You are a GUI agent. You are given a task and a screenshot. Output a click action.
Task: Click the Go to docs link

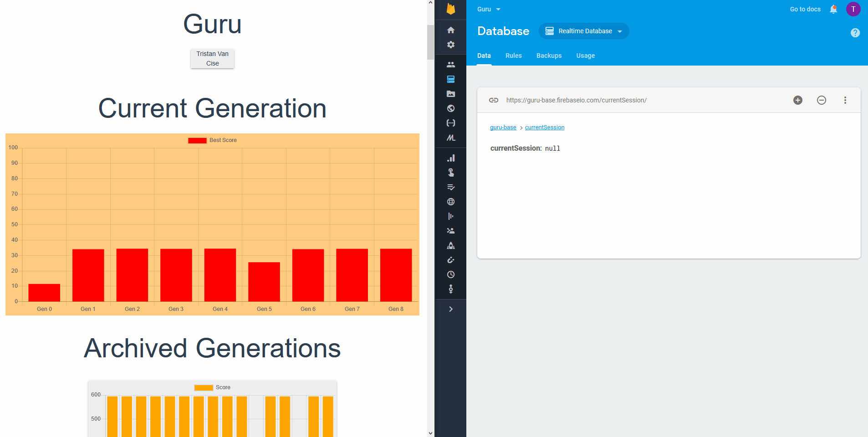[805, 9]
